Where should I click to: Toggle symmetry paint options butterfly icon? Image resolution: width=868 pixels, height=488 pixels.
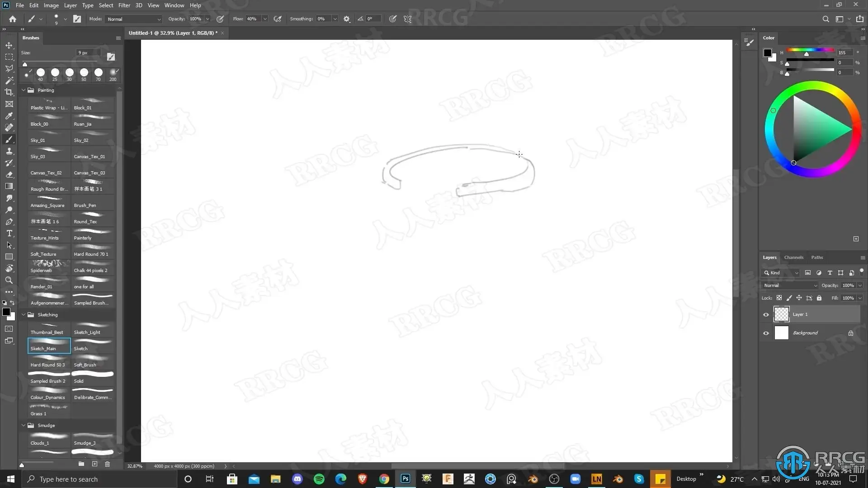pyautogui.click(x=407, y=19)
